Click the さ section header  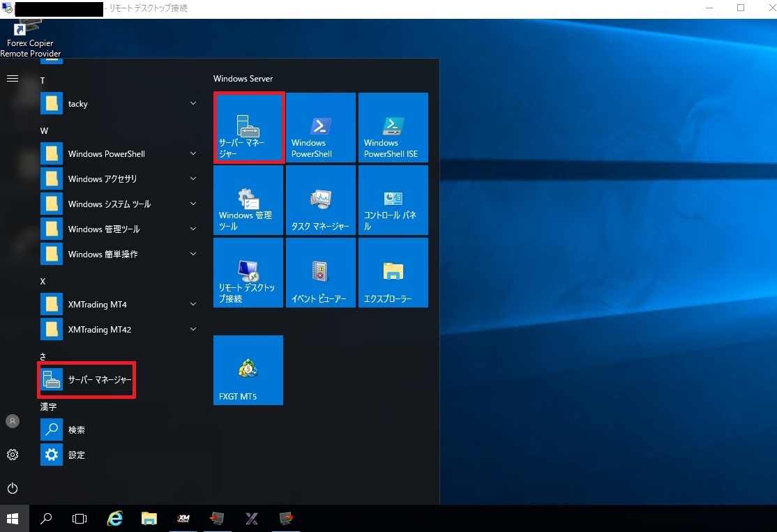point(43,356)
